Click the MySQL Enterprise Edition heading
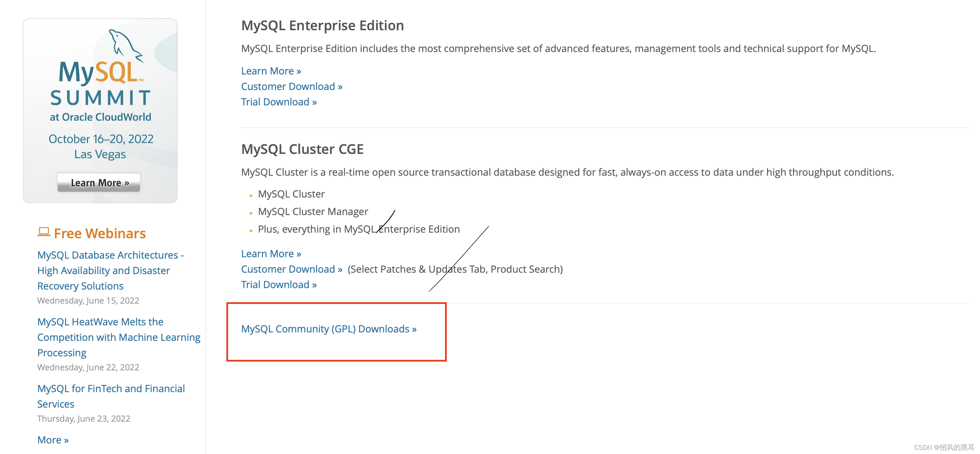 (322, 25)
